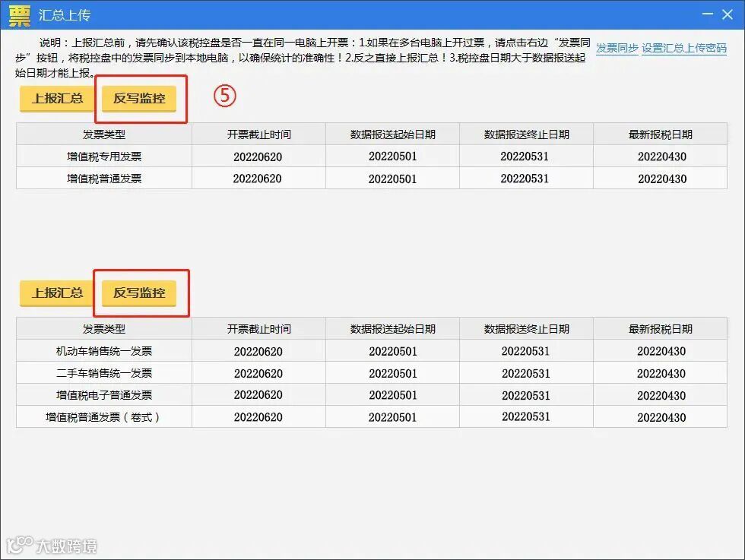The image size is (745, 560).
Task: Click the upper 反写监控 button
Action: (139, 99)
